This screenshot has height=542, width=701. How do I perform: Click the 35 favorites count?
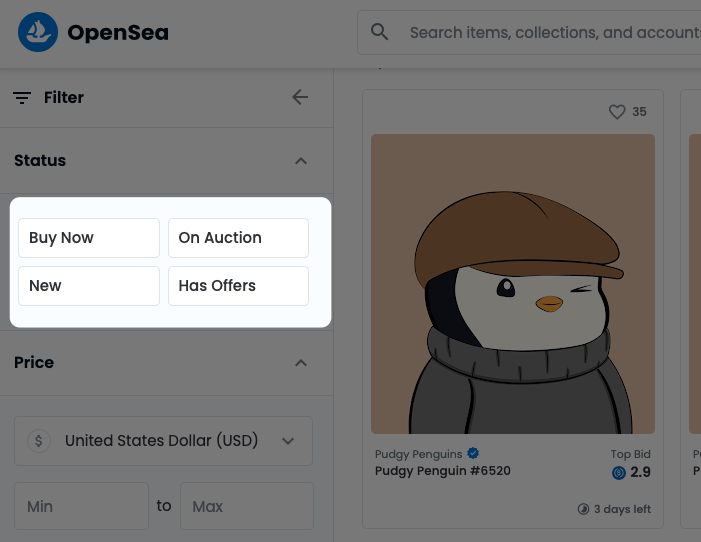click(x=639, y=112)
